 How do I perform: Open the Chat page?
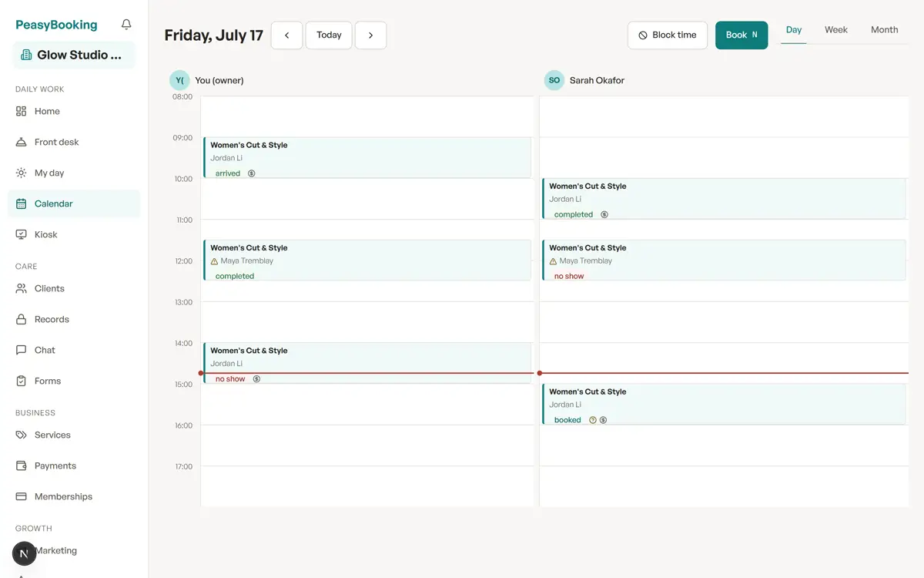pos(74,350)
